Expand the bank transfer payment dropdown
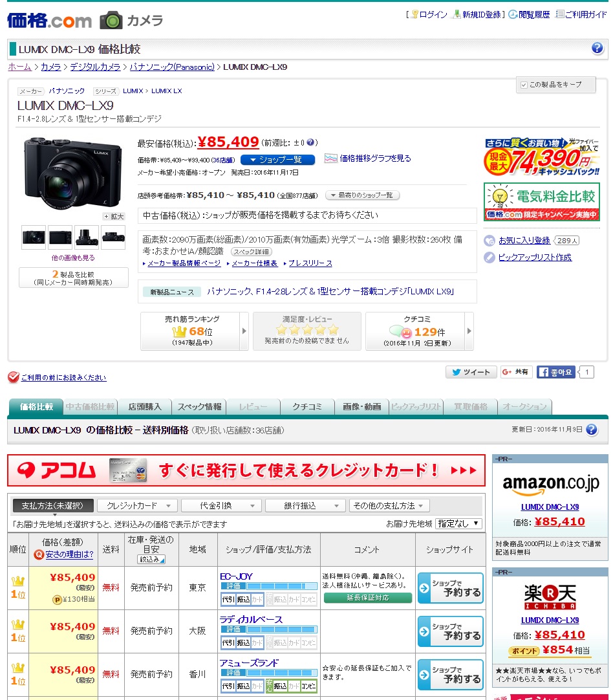Image resolution: width=613 pixels, height=700 pixels. pyautogui.click(x=305, y=506)
